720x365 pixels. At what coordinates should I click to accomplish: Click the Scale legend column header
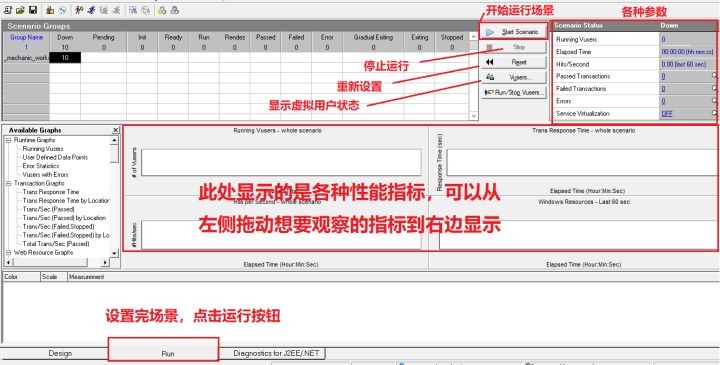(54, 277)
